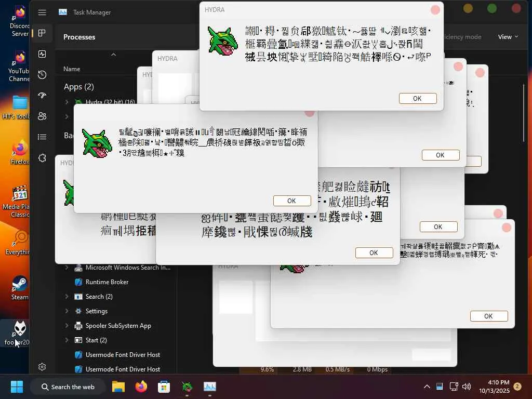
Task: Select the Media Player Classic desktop icon
Action: click(16, 202)
